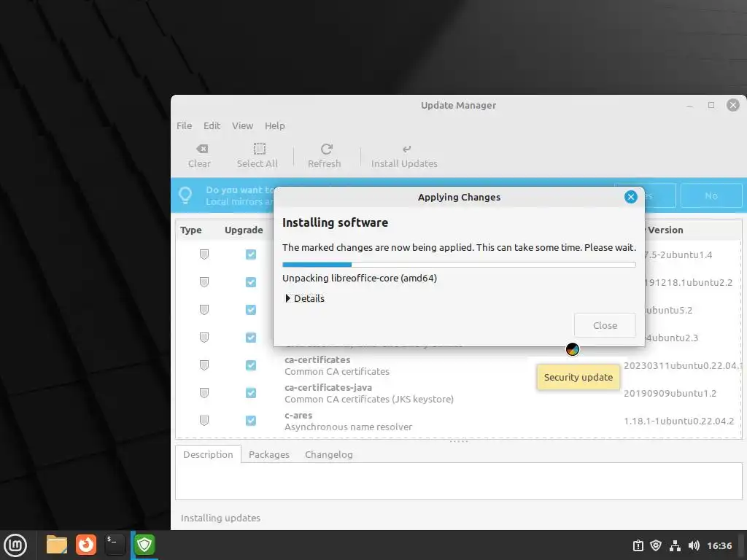The height and width of the screenshot is (560, 747).
Task: Open the Terminal from the taskbar
Action: click(x=115, y=545)
